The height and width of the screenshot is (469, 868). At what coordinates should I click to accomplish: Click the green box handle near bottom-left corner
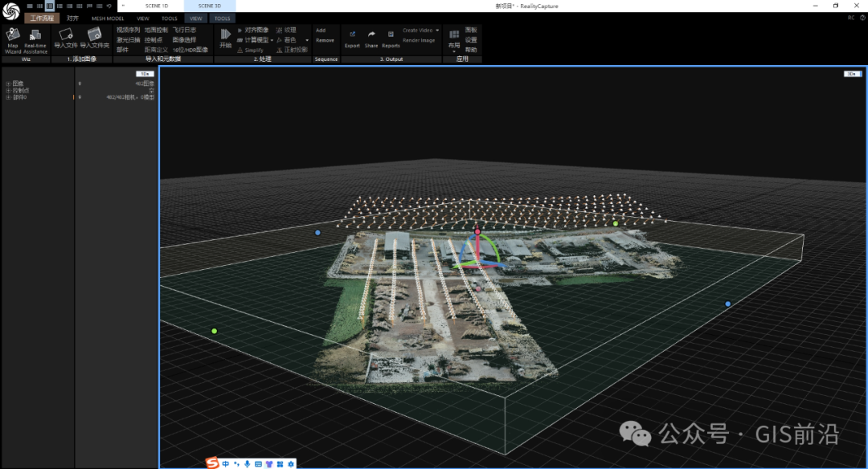click(215, 331)
